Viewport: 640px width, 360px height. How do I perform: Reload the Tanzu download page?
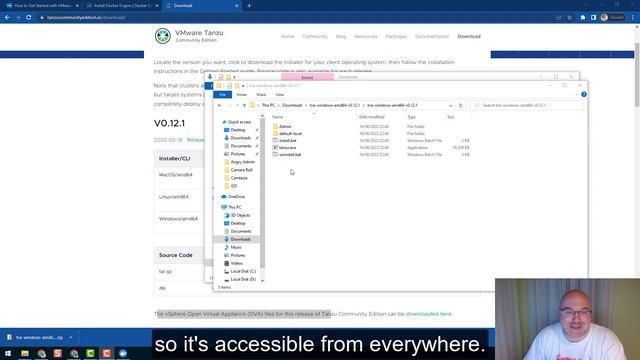(29, 18)
